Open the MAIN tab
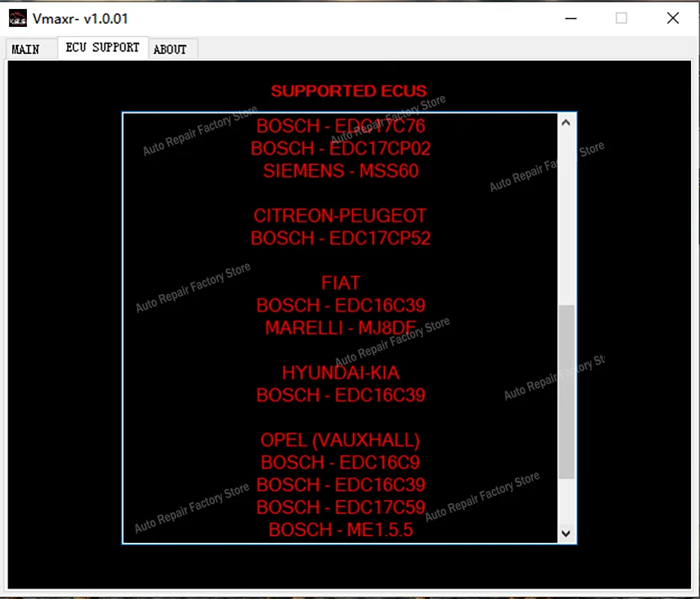The height and width of the screenshot is (599, 700). [31, 49]
